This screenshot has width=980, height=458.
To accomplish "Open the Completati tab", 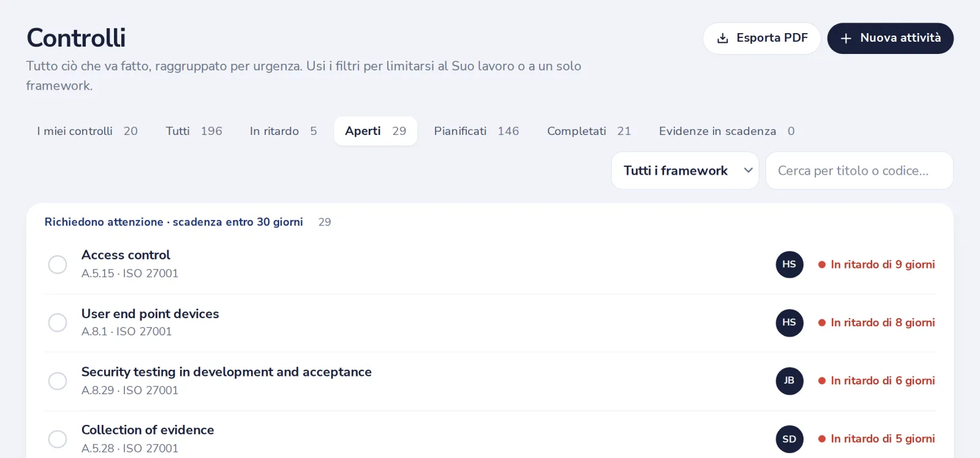I will [x=589, y=131].
